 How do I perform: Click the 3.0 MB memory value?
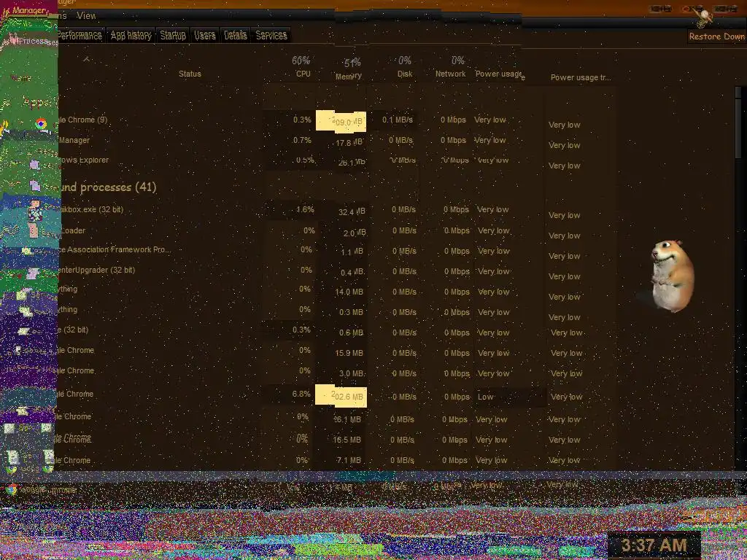(x=351, y=374)
